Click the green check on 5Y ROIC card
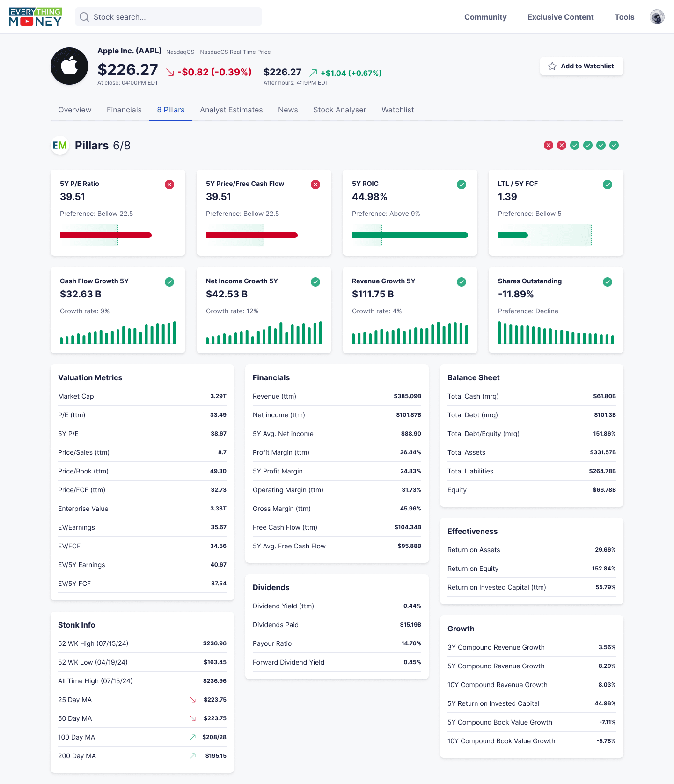 pos(462,185)
